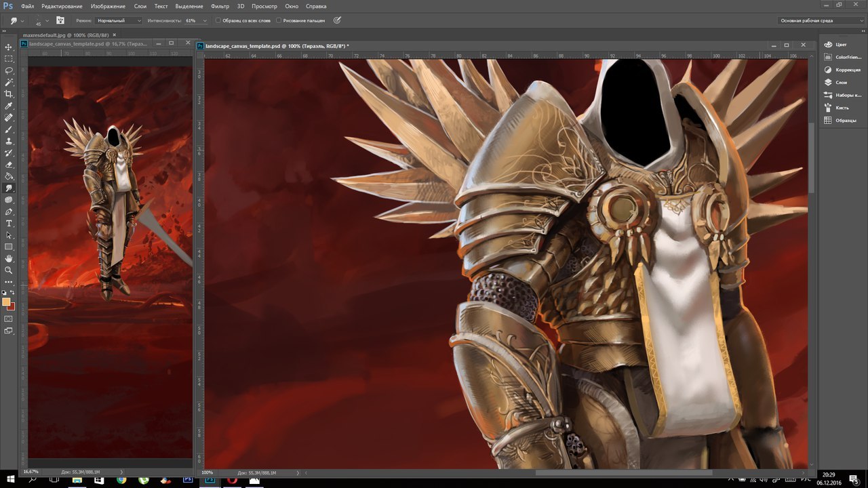This screenshot has width=868, height=488.
Task: Select the Rectangular Marquee tool
Action: pyautogui.click(x=9, y=59)
